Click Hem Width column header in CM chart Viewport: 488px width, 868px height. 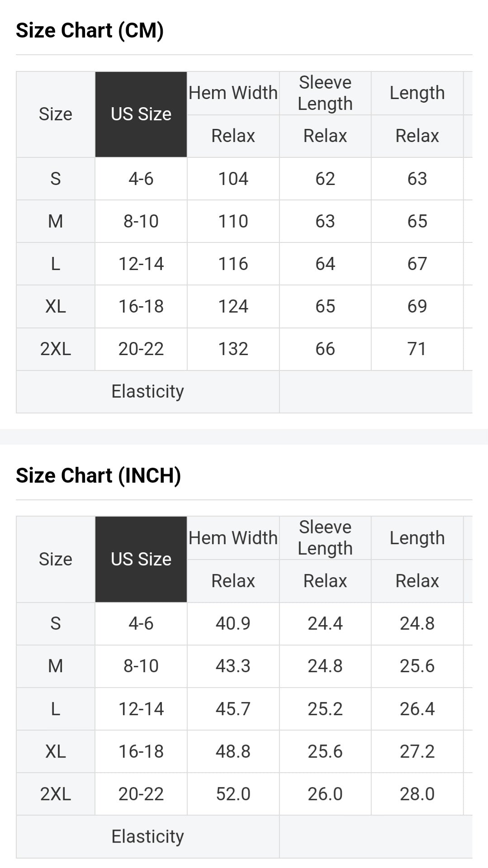click(x=233, y=93)
